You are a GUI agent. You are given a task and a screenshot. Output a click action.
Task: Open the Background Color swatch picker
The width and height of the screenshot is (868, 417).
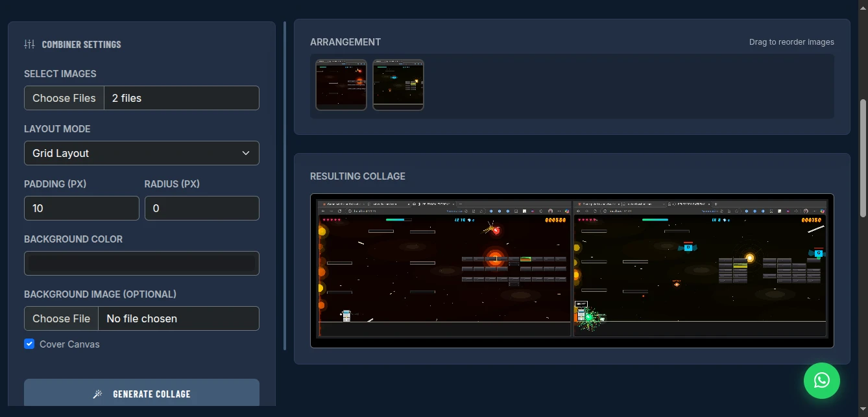click(x=141, y=263)
